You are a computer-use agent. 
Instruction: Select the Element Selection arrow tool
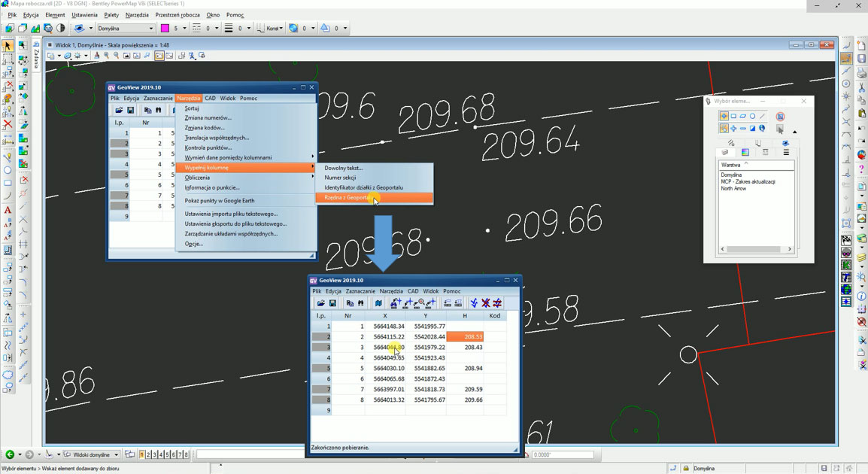[x=8, y=46]
